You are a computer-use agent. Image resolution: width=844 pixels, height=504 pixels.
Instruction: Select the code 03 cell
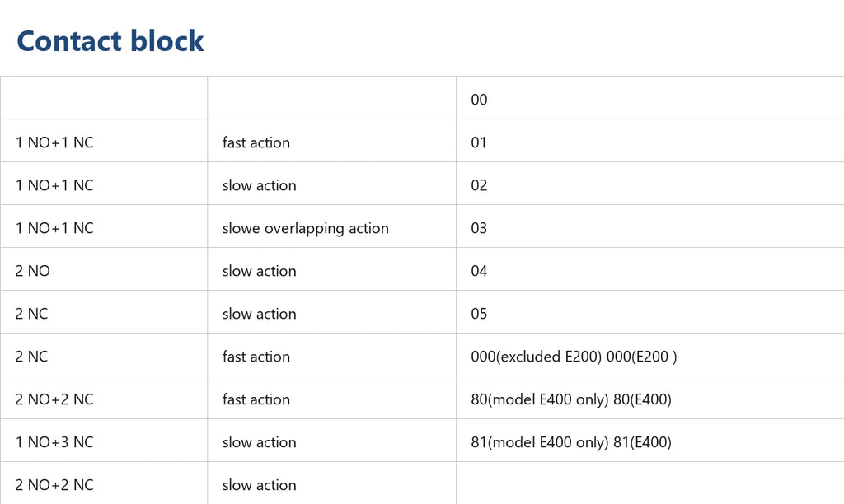pos(649,226)
